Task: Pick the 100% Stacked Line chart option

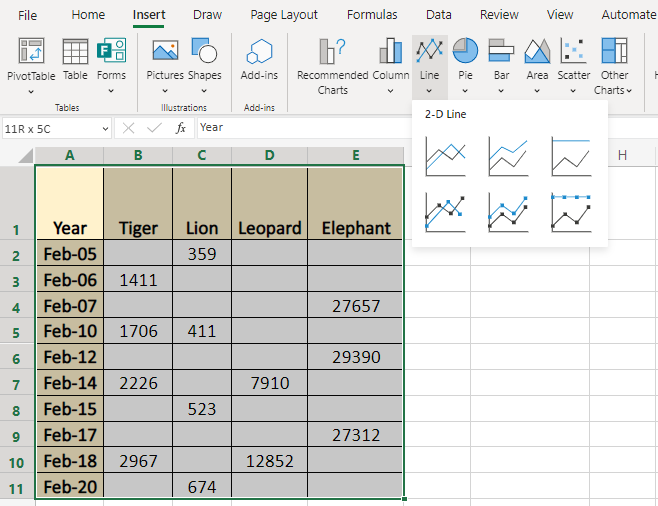Action: point(571,156)
